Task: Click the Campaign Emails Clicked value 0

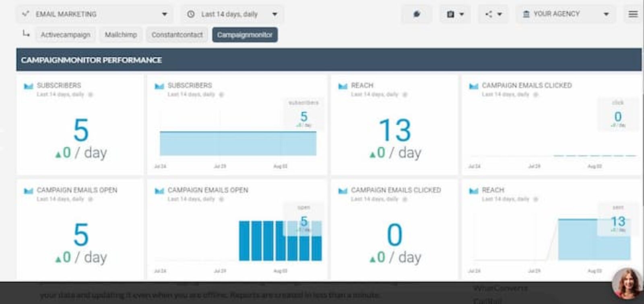Action: click(x=394, y=235)
